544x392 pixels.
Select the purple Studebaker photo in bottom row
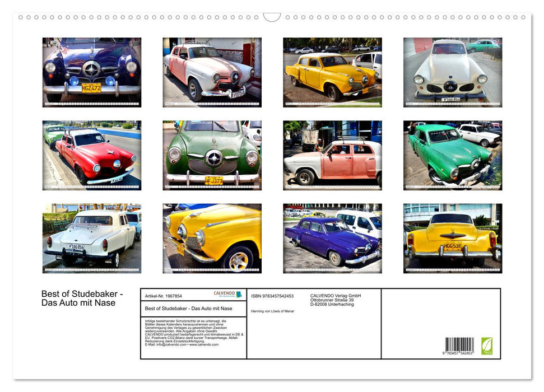coord(332,239)
